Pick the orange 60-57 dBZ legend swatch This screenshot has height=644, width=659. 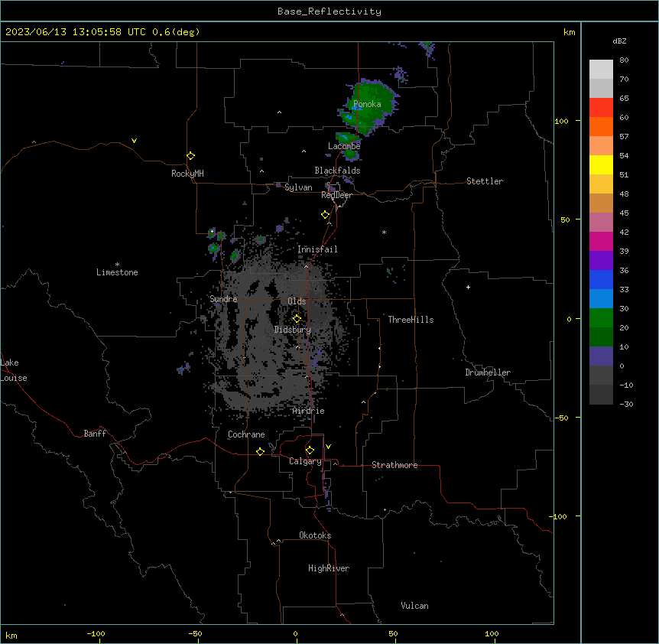pyautogui.click(x=601, y=127)
